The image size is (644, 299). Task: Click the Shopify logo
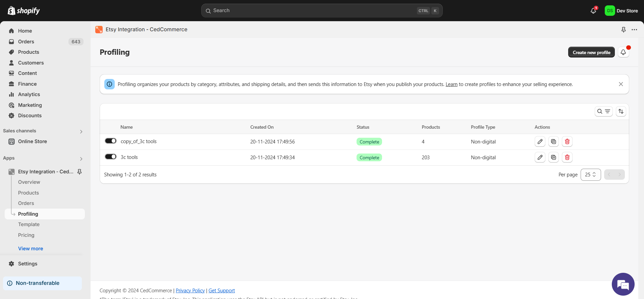[23, 11]
